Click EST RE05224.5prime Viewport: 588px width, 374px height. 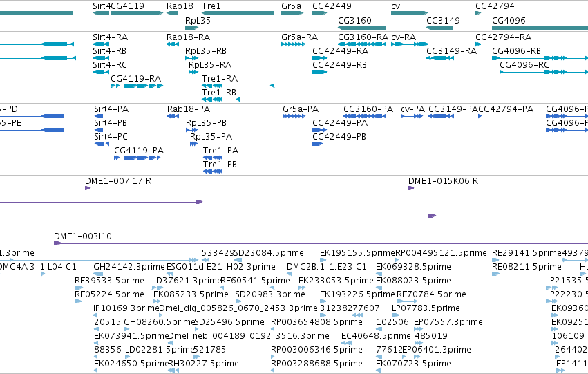coord(78,301)
